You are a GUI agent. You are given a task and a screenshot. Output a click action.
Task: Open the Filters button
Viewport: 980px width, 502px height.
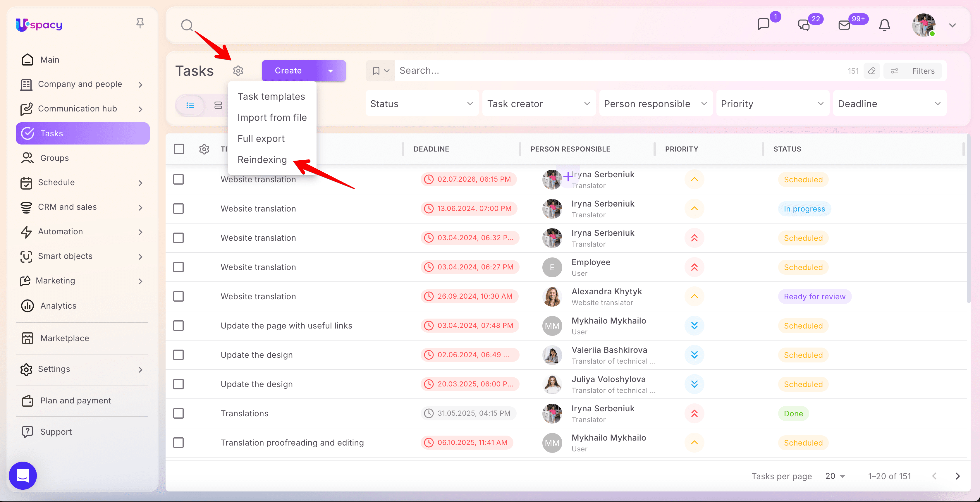(x=913, y=71)
